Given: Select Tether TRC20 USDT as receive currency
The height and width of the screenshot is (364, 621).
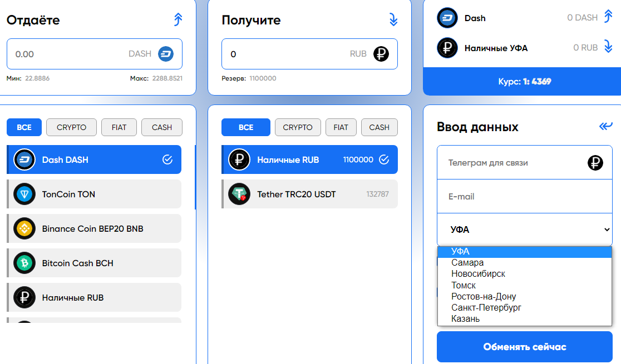Looking at the screenshot, I should pyautogui.click(x=310, y=195).
